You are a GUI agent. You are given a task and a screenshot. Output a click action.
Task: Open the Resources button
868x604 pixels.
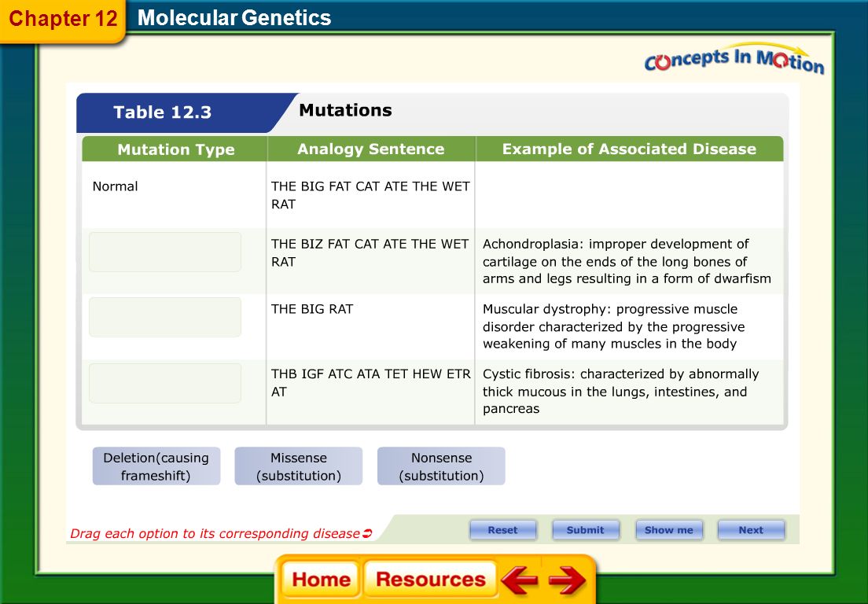point(430,579)
